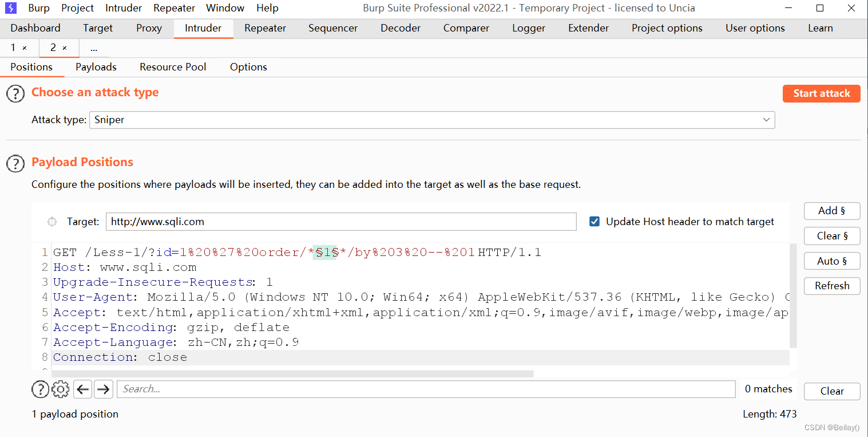This screenshot has height=437, width=868.
Task: Click the target crosshair icon
Action: 52,222
